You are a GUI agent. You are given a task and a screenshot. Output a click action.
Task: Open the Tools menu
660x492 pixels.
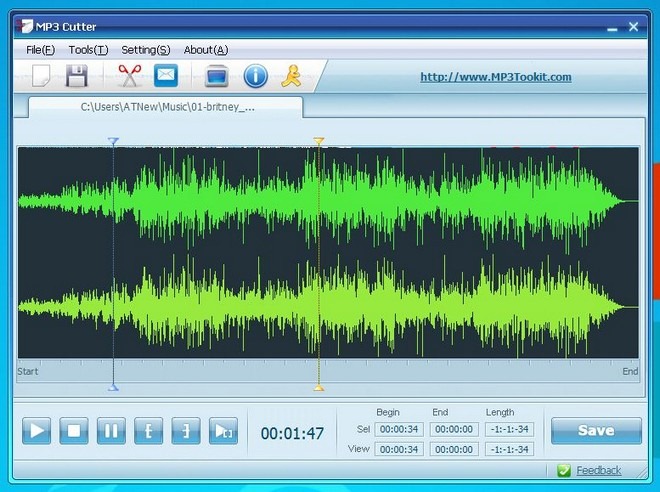[x=88, y=50]
